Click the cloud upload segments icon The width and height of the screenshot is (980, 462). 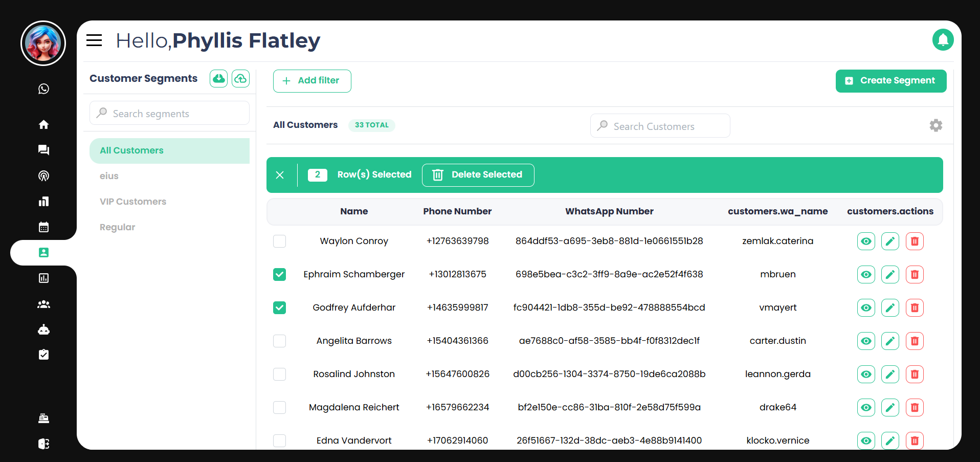240,78
